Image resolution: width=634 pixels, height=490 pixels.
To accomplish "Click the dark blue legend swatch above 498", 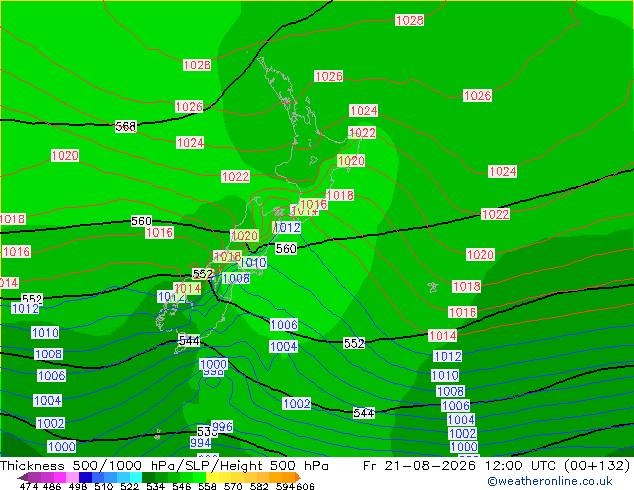I will (85, 477).
